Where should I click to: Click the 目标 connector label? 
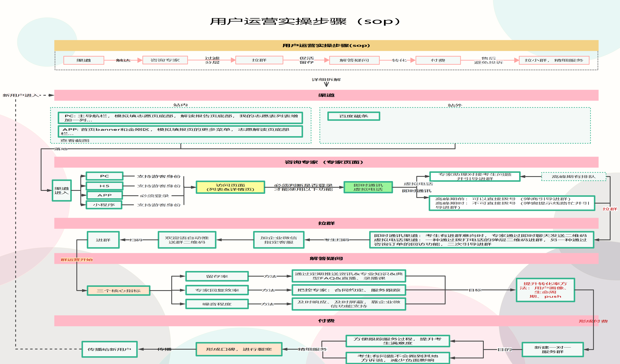pos(475,290)
